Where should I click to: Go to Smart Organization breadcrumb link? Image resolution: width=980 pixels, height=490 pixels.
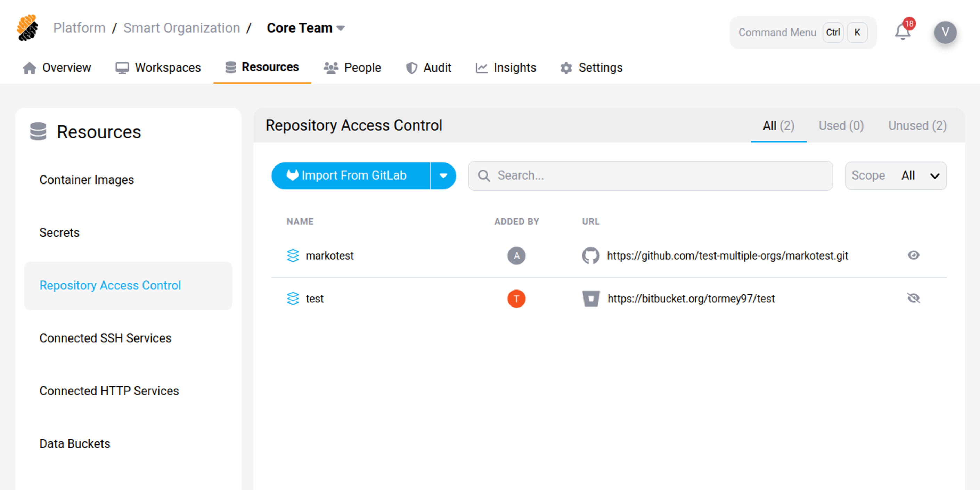pyautogui.click(x=181, y=28)
